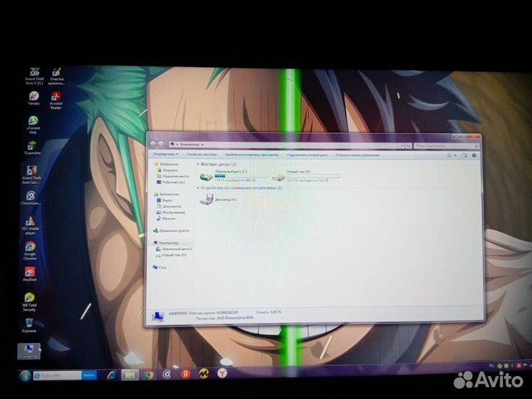This screenshot has width=532, height=399.
Task: Select the VLC media player desktop icon
Action: (x=30, y=225)
